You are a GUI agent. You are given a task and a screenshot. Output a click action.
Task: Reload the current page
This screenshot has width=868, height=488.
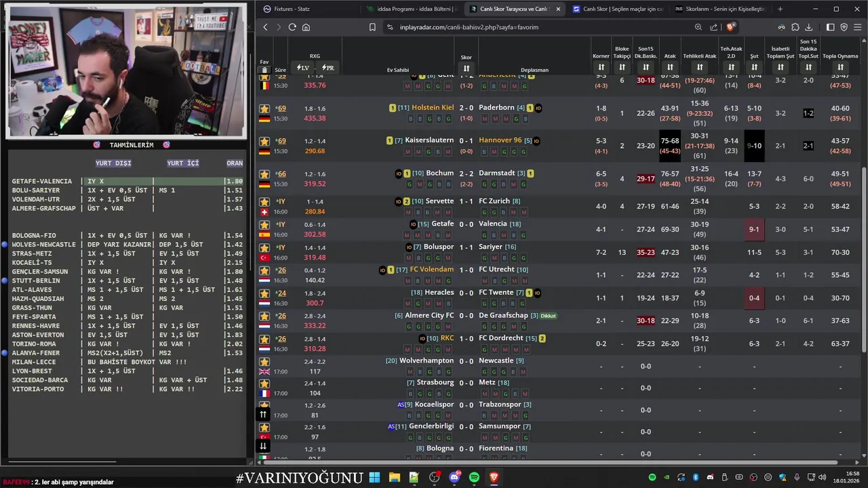[x=292, y=27]
